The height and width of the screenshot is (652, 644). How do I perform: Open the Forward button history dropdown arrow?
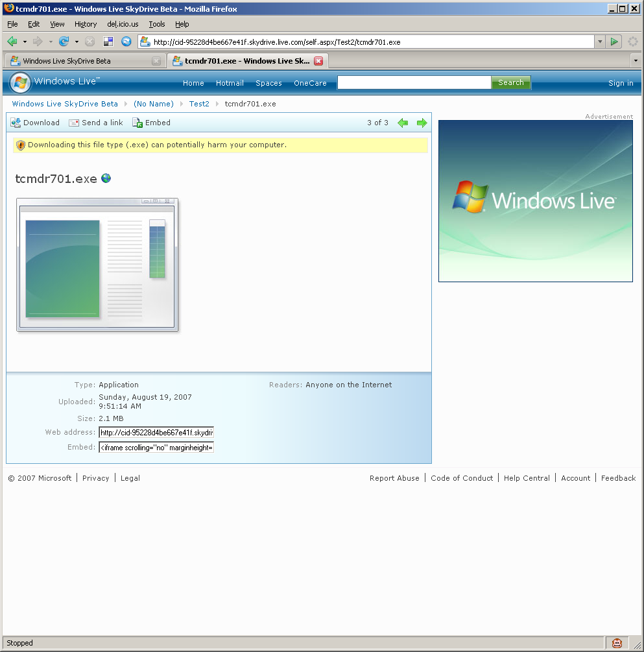(51, 42)
